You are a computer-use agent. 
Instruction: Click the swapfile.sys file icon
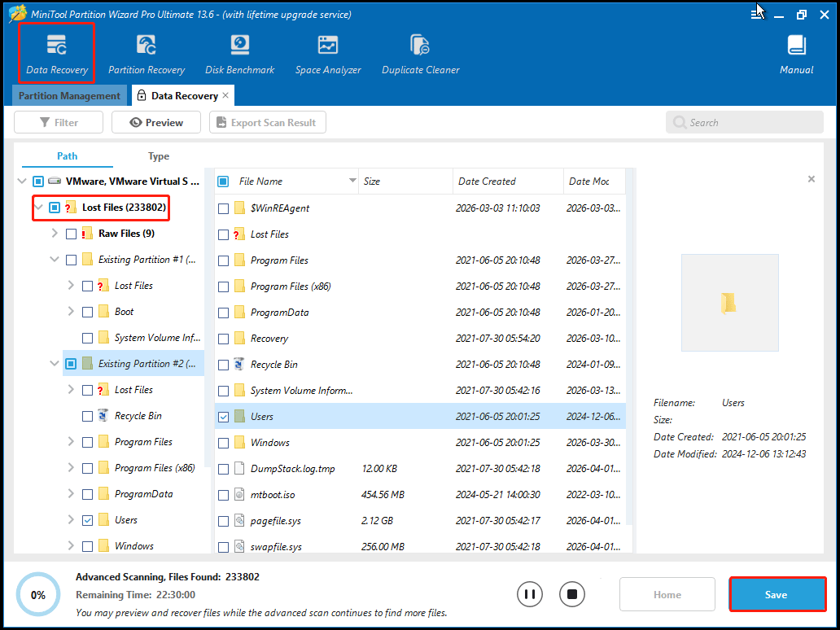(239, 547)
